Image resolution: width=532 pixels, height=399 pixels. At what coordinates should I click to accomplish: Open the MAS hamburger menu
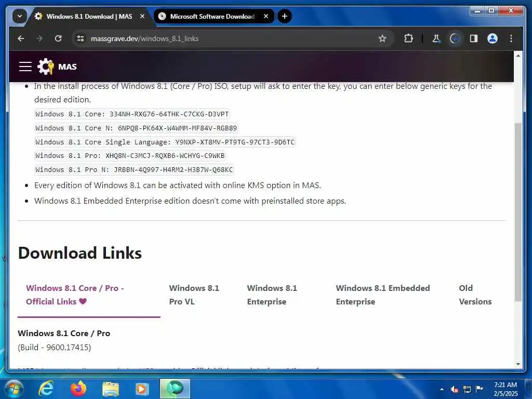[25, 66]
